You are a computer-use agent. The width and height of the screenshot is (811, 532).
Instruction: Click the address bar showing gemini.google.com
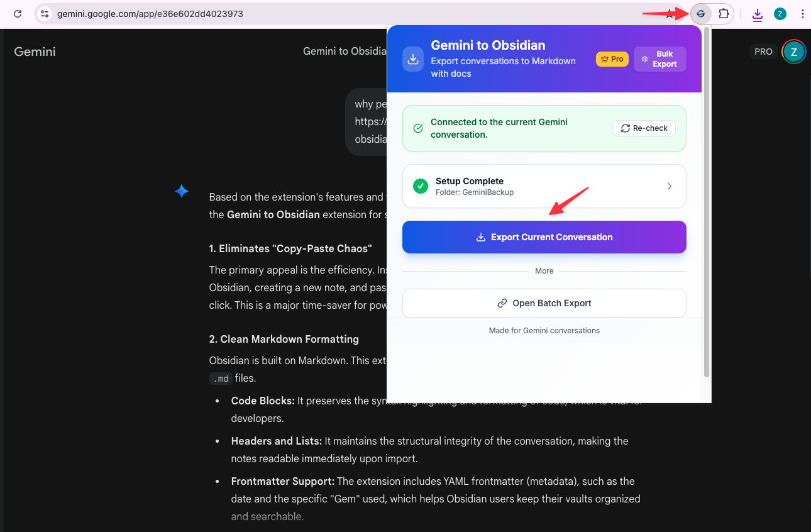pyautogui.click(x=149, y=13)
